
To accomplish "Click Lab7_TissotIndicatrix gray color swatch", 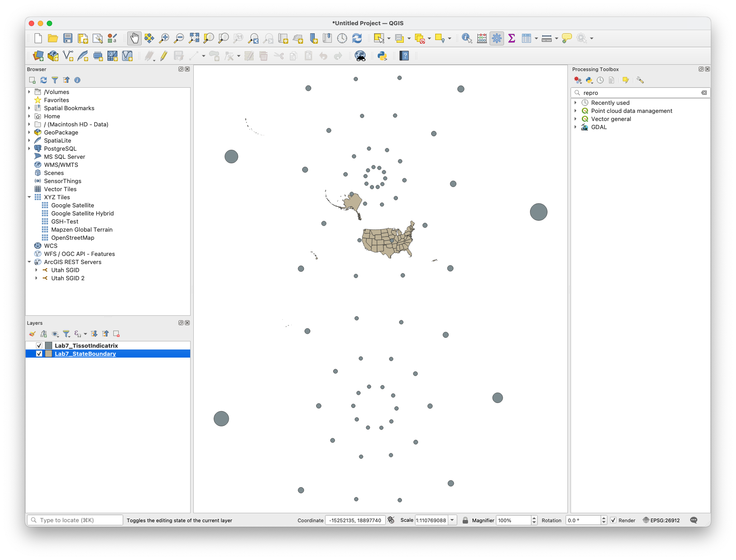I will pyautogui.click(x=49, y=345).
